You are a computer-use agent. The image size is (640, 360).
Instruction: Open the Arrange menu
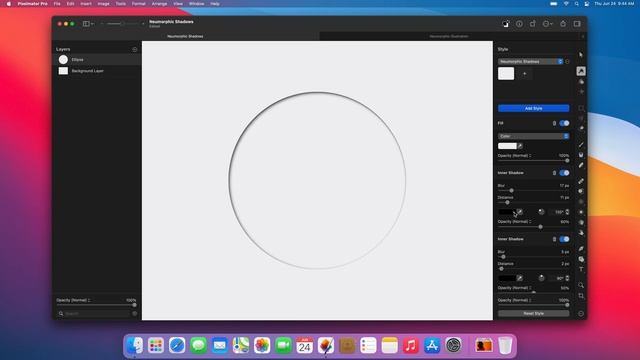tap(159, 4)
